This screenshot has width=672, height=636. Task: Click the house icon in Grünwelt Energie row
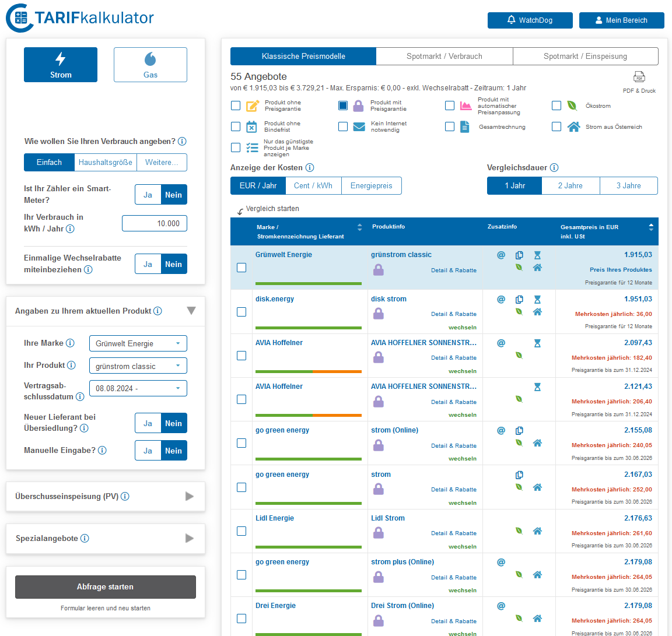(x=537, y=267)
